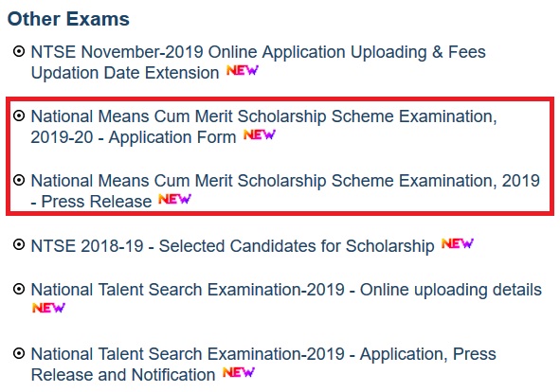Click the NEW badge under Online uploading details

(48, 308)
